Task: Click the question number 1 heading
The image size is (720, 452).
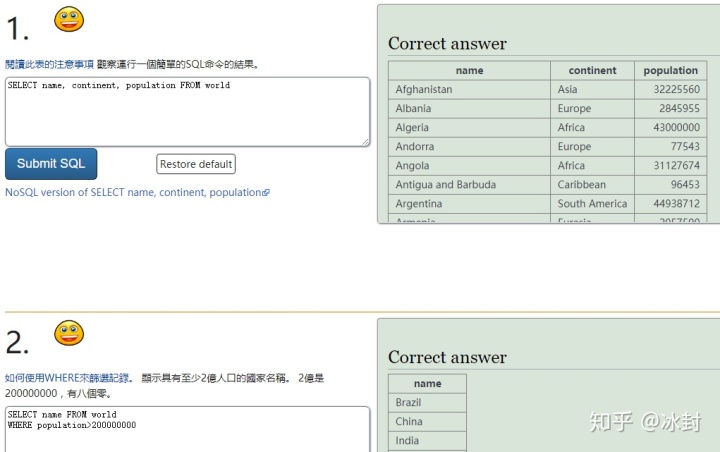Action: coord(17,28)
